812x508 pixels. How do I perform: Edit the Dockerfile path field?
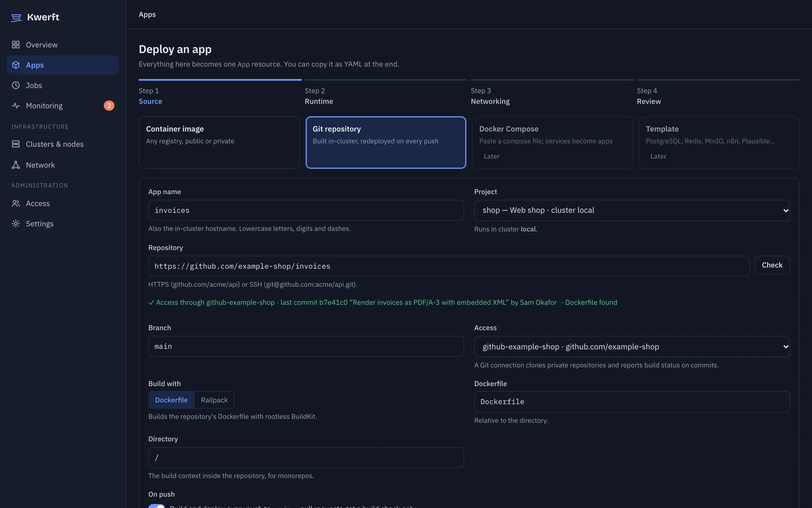632,402
